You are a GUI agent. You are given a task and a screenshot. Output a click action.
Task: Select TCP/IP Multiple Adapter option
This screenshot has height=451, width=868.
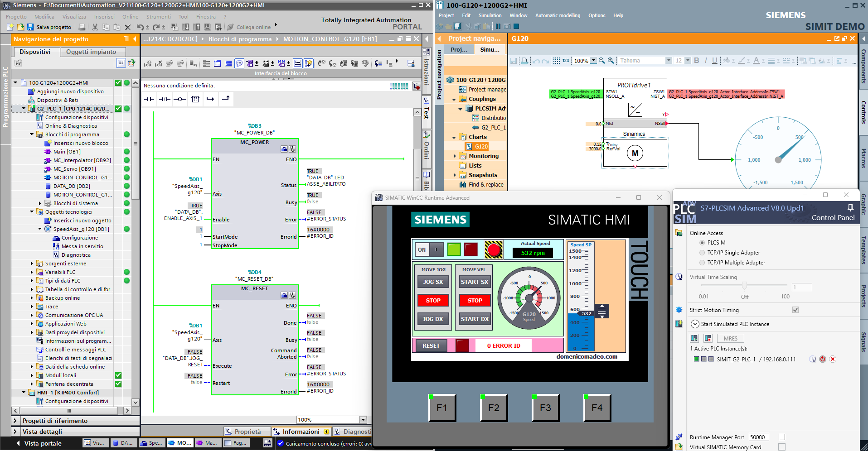[702, 263]
